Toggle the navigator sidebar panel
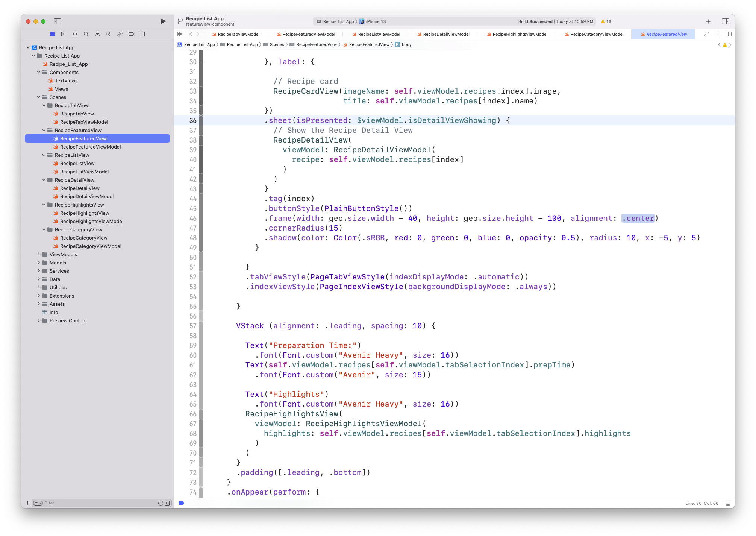Viewport: 756px width, 536px height. 58,21
